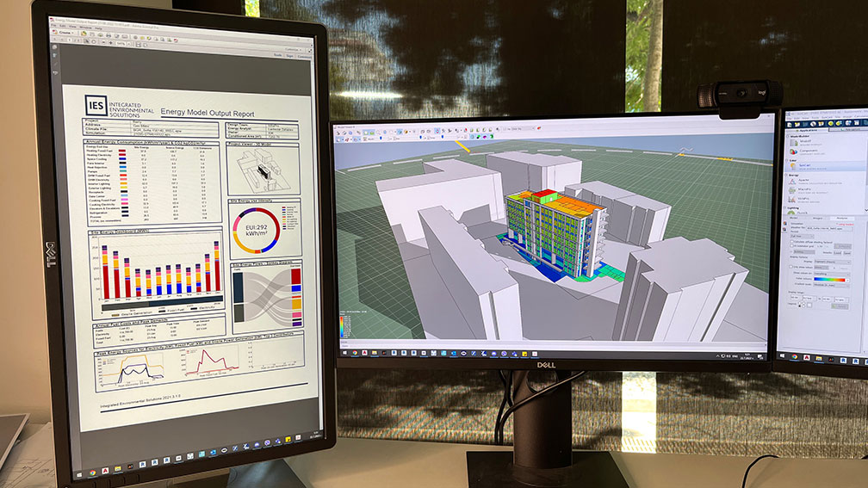Open the Show values on dropdown

pyautogui.click(x=832, y=274)
